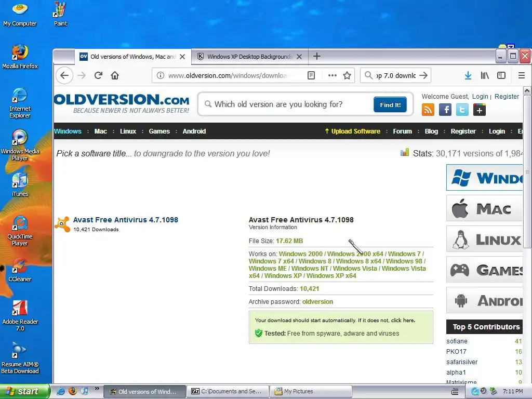Click the OldVersion.com logo

coord(122,103)
